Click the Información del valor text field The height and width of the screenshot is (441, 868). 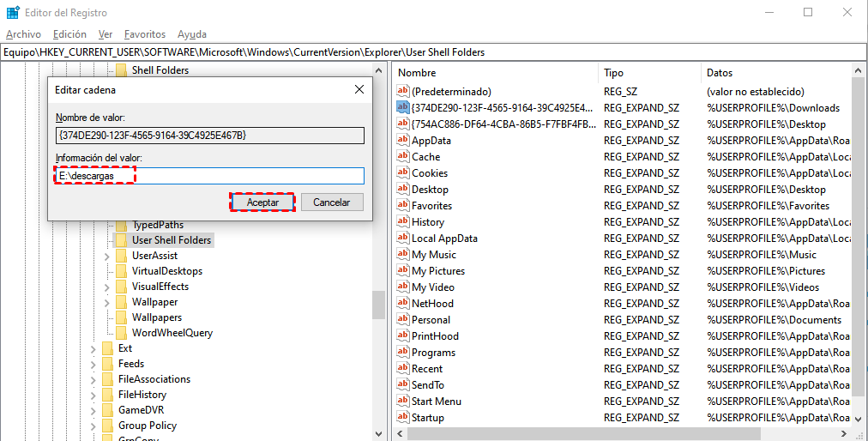[x=210, y=176]
